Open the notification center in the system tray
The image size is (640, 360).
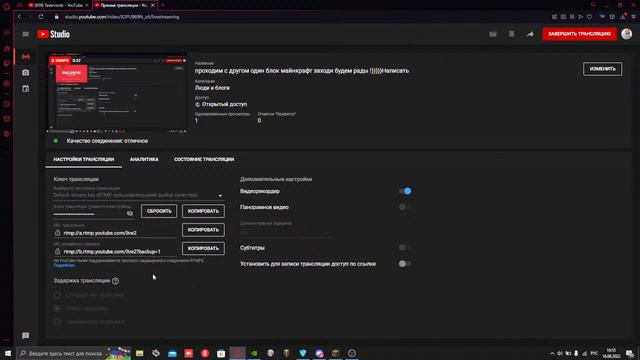click(x=630, y=353)
